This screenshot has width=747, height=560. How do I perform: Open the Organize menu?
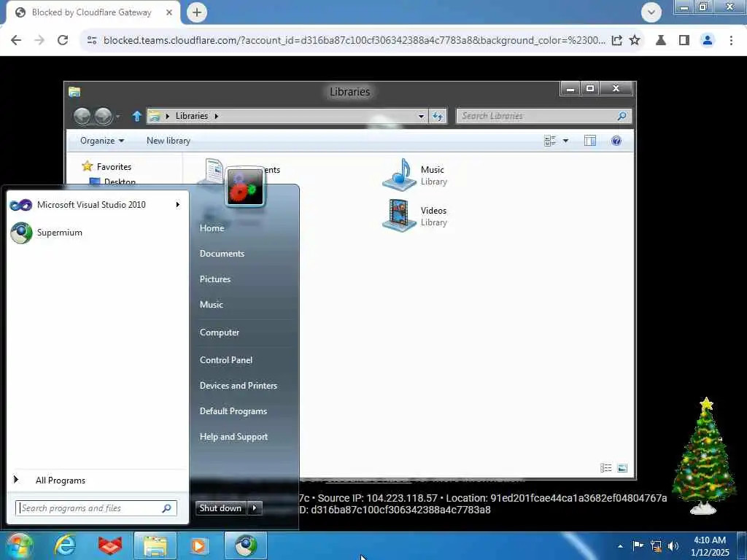point(102,141)
